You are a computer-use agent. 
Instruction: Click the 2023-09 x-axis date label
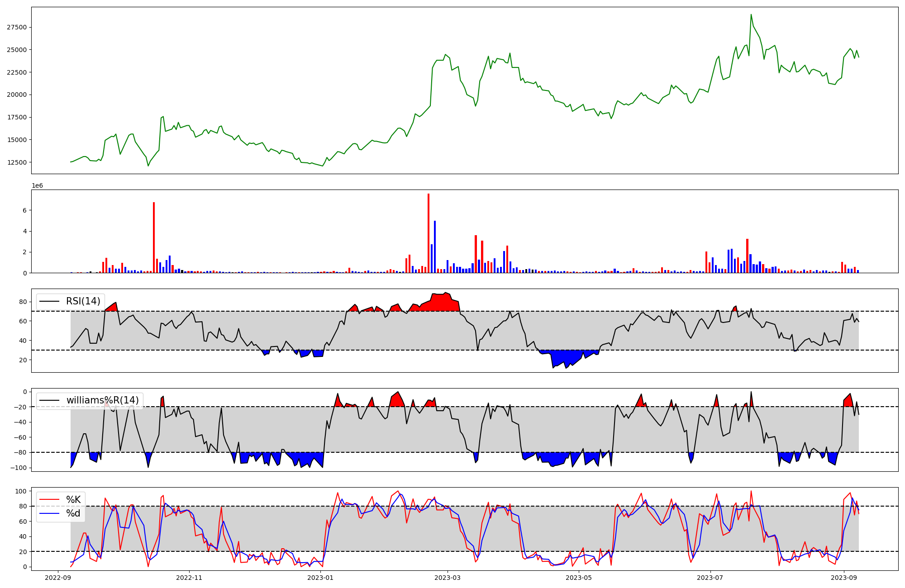[844, 578]
